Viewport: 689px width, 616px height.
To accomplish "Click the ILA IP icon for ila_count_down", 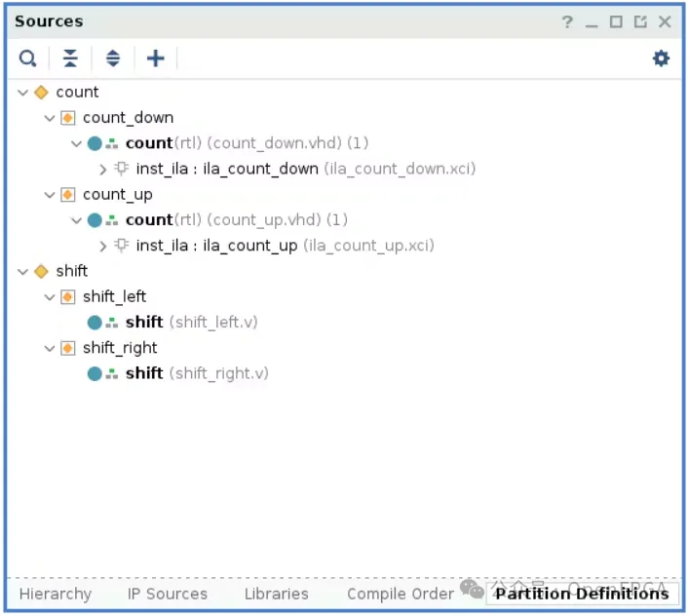I will (x=122, y=169).
